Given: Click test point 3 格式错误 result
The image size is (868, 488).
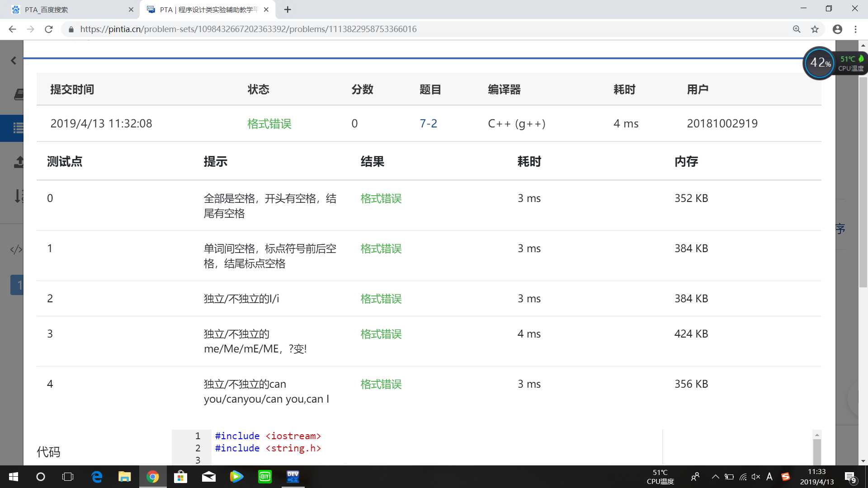Looking at the screenshot, I should 381,334.
